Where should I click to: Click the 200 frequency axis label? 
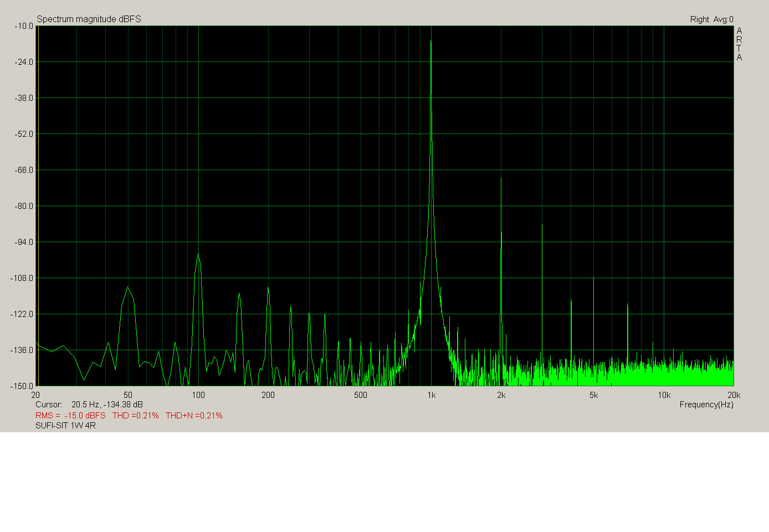coord(268,395)
